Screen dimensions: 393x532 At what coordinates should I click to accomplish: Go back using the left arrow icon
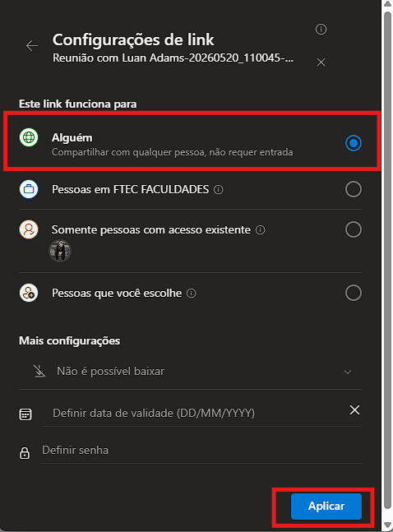point(32,45)
